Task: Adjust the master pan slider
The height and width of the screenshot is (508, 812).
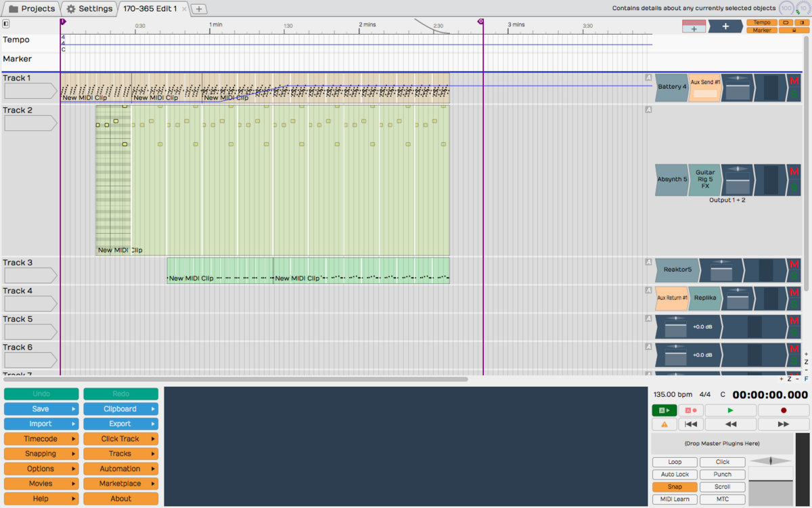Action: pos(770,461)
